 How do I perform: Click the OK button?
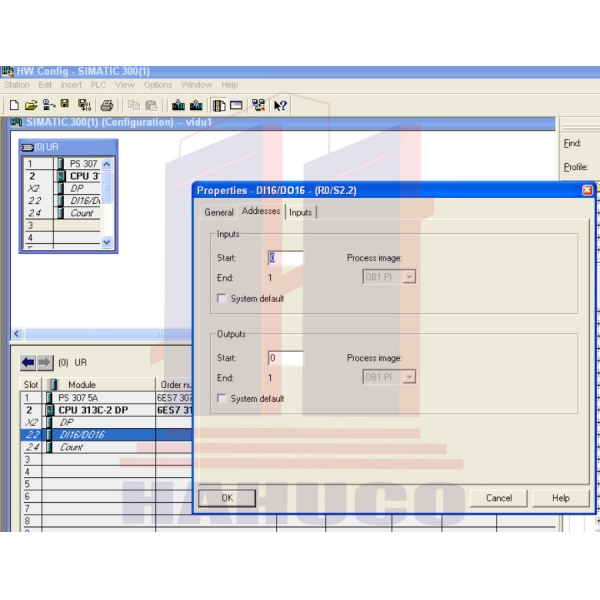click(x=227, y=498)
